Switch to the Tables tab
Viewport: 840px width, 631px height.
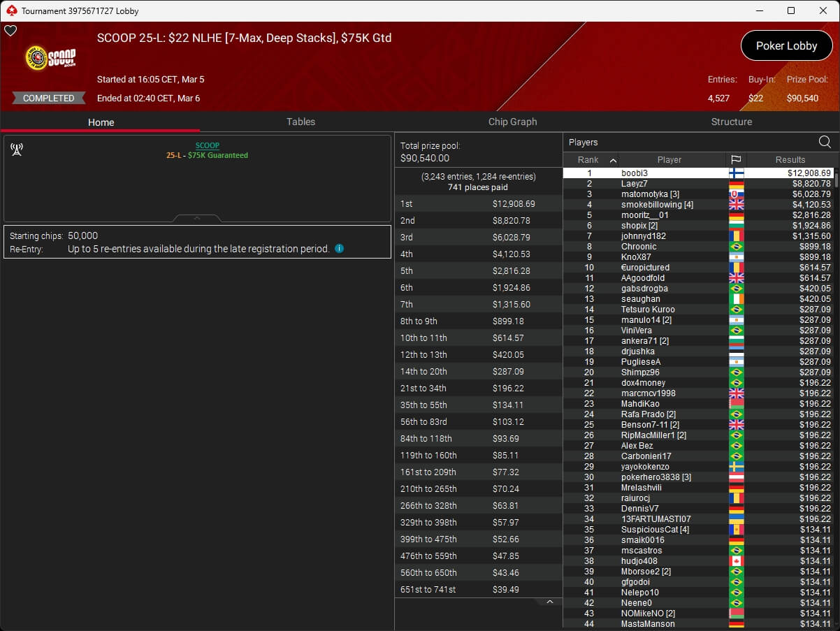[x=300, y=122]
